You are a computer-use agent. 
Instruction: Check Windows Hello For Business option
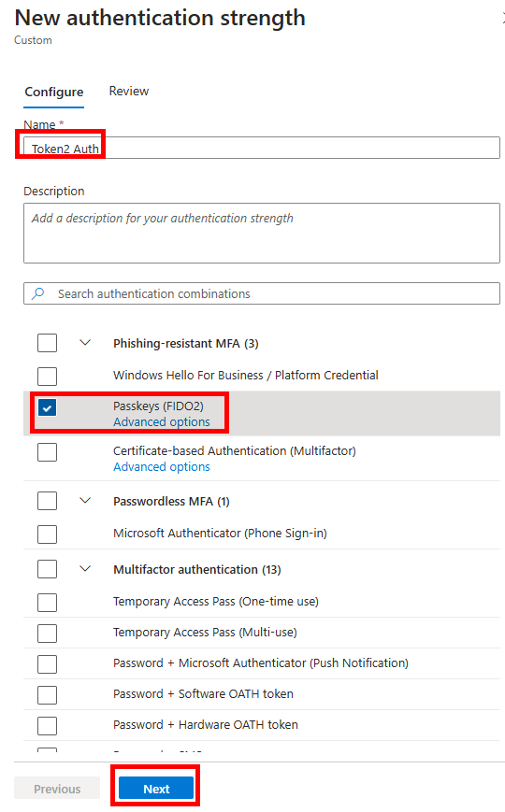coord(47,376)
